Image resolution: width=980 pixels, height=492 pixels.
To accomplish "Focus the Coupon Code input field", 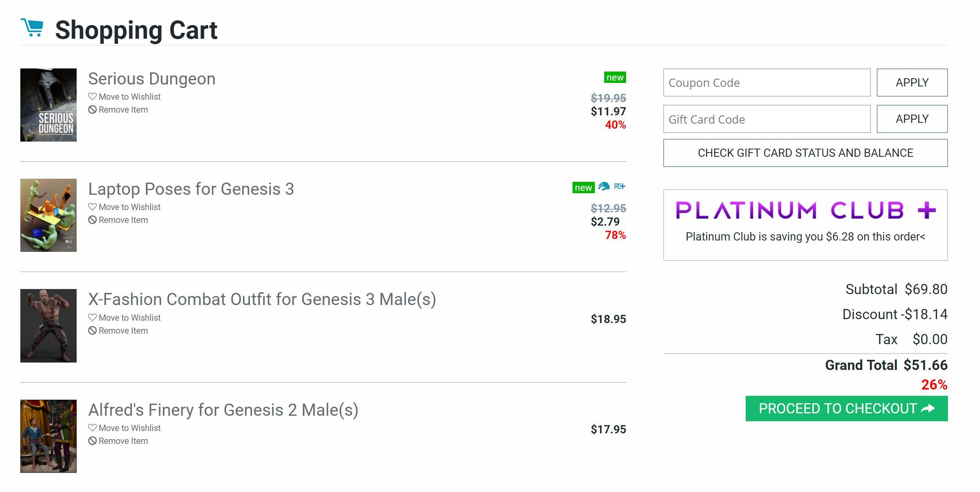I will pos(766,83).
